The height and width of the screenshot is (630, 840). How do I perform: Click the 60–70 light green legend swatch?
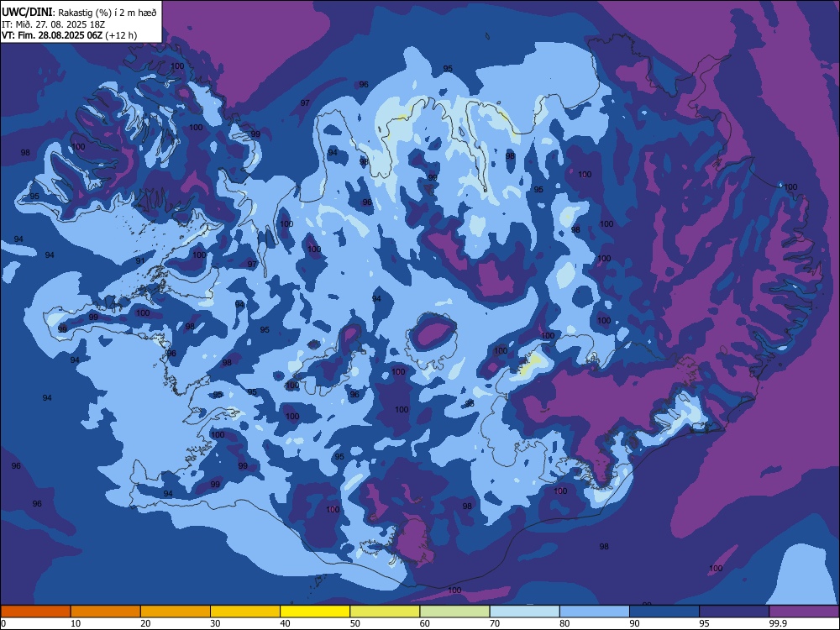tap(454, 612)
